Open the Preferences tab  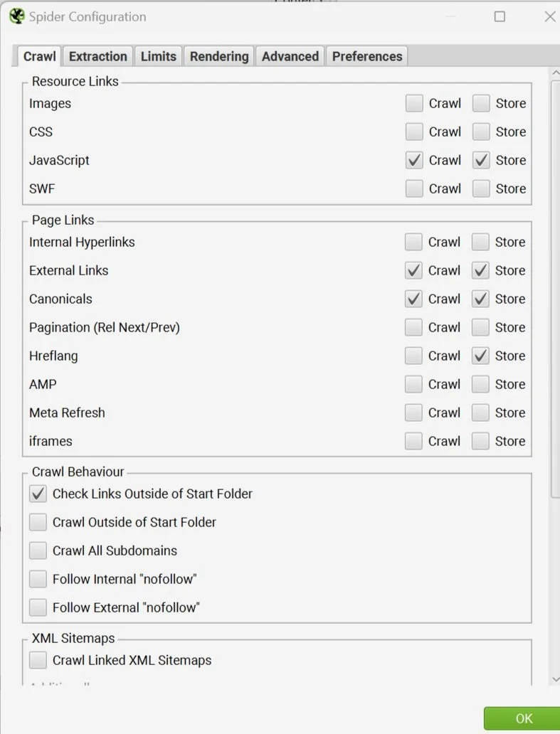click(x=367, y=57)
